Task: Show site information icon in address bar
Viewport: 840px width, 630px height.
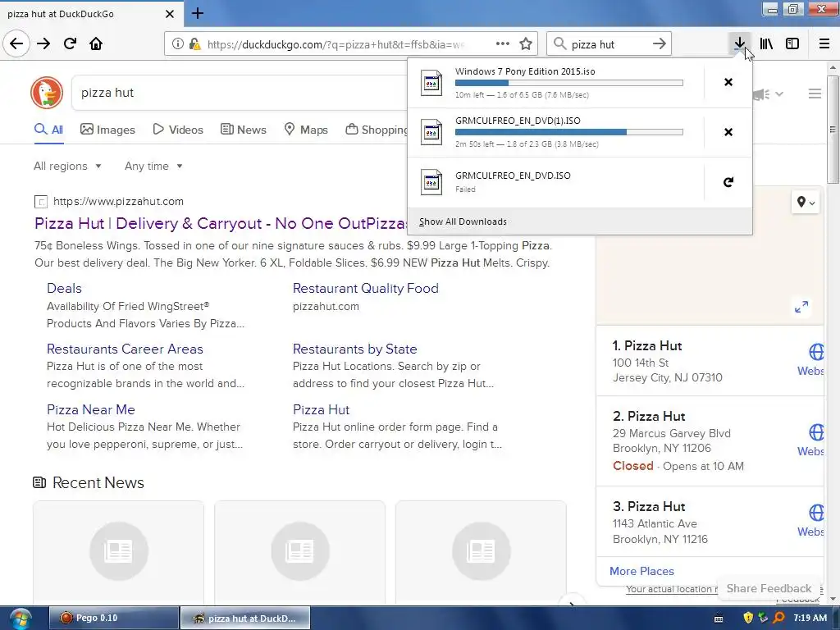Action: tap(177, 44)
